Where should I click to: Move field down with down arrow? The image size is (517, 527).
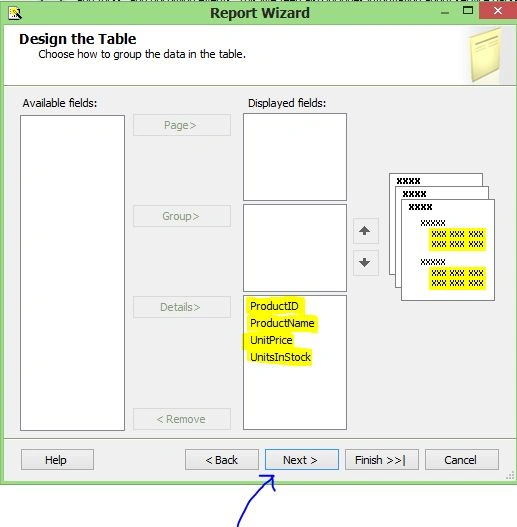pyautogui.click(x=365, y=262)
